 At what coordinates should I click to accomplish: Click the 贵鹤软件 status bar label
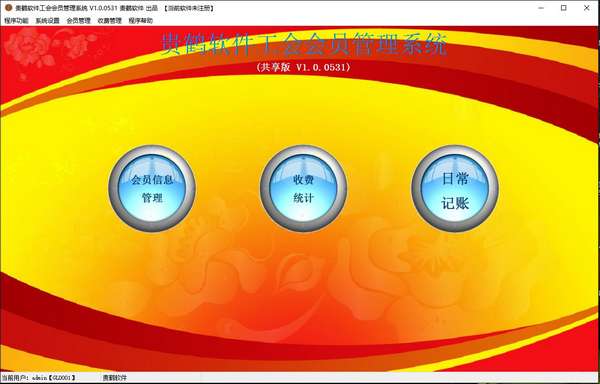(x=114, y=378)
